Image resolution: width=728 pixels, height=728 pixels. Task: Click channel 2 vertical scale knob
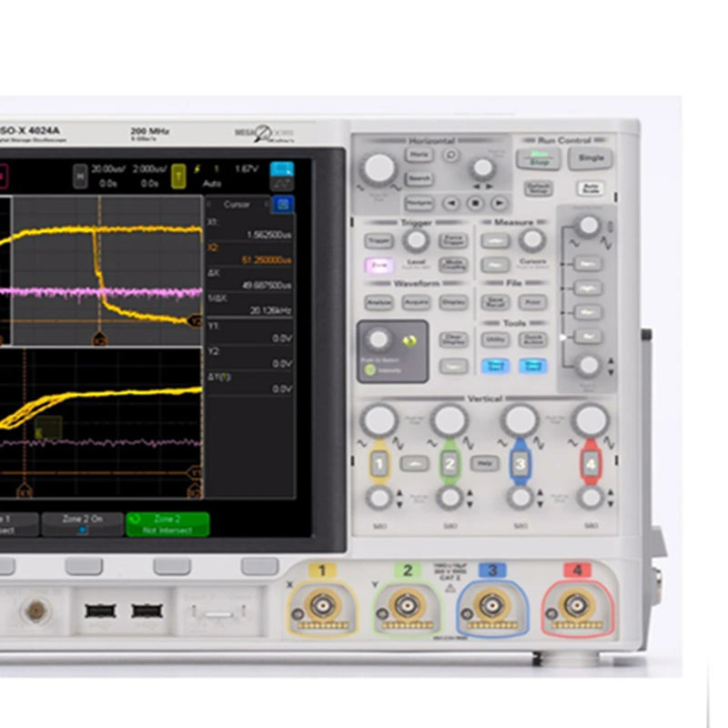tap(450, 420)
